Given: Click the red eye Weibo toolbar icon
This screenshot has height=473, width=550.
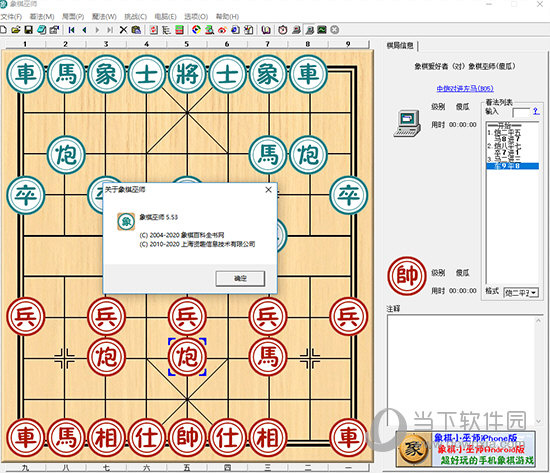Looking at the screenshot, I should pos(222,30).
